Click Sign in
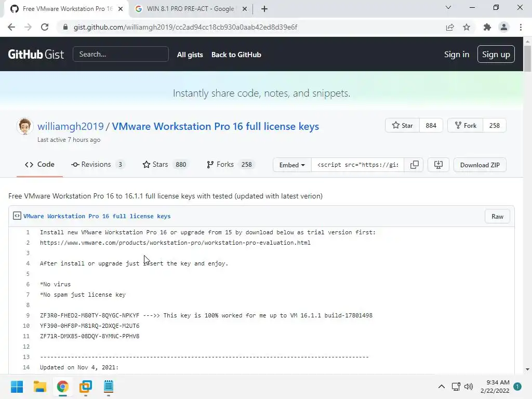 pos(457,54)
